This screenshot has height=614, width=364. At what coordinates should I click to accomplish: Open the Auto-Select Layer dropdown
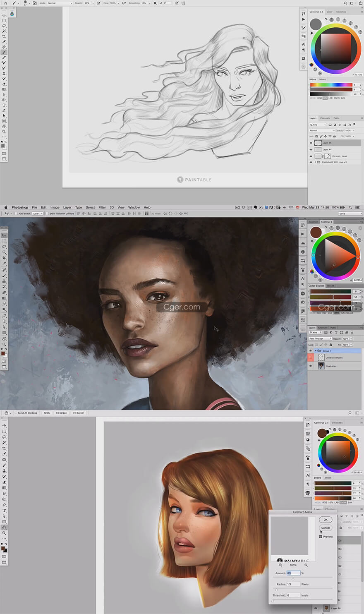38,213
